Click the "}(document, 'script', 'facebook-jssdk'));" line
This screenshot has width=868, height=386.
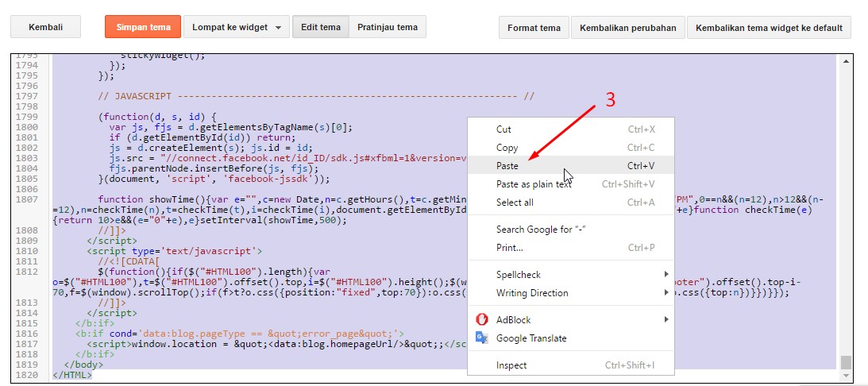(x=214, y=179)
